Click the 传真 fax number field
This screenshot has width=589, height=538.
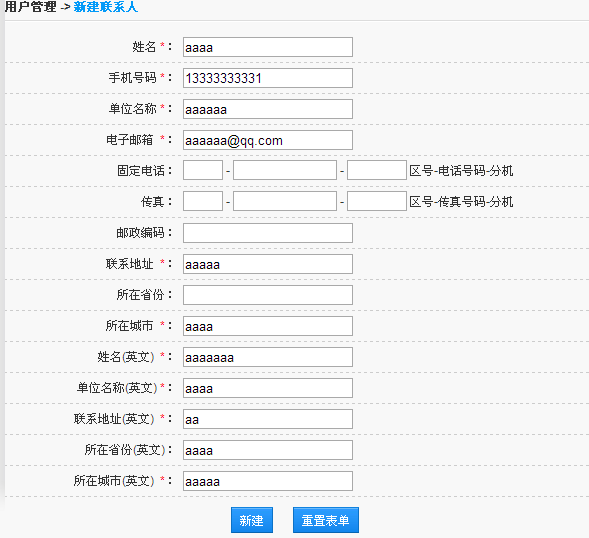(285, 201)
